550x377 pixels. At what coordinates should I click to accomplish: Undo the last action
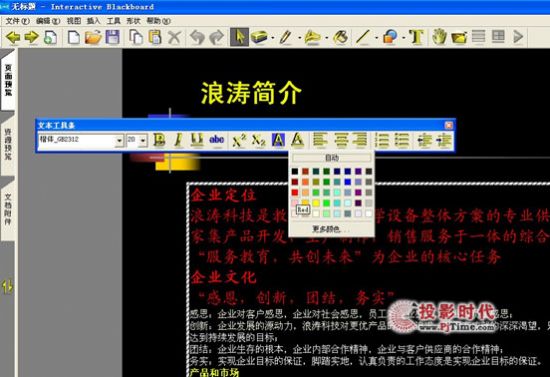197,37
